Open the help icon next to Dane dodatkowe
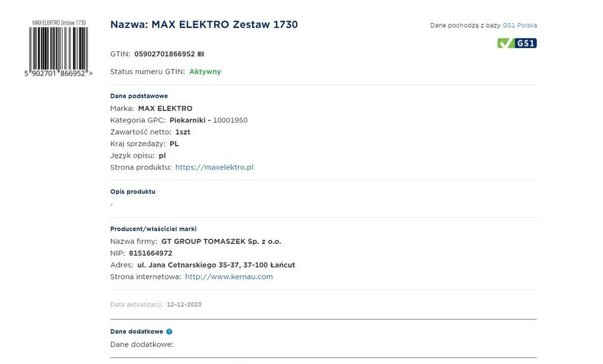Image resolution: width=603 pixels, height=364 pixels. pyautogui.click(x=169, y=331)
